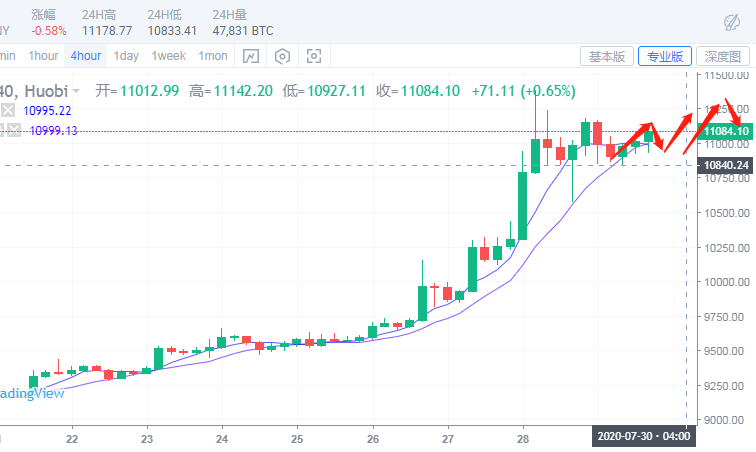This screenshot has width=756, height=452.
Task: Select the 4hour interval tab
Action: pos(85,56)
